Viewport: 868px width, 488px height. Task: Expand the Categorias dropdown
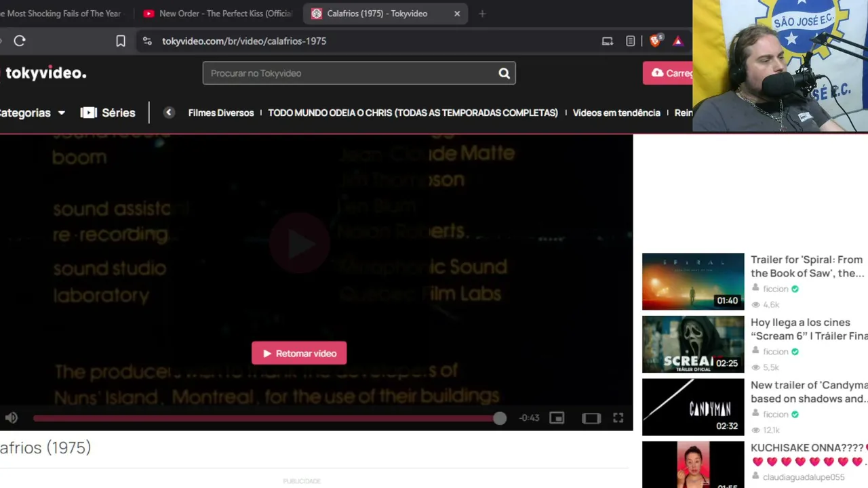pos(33,113)
